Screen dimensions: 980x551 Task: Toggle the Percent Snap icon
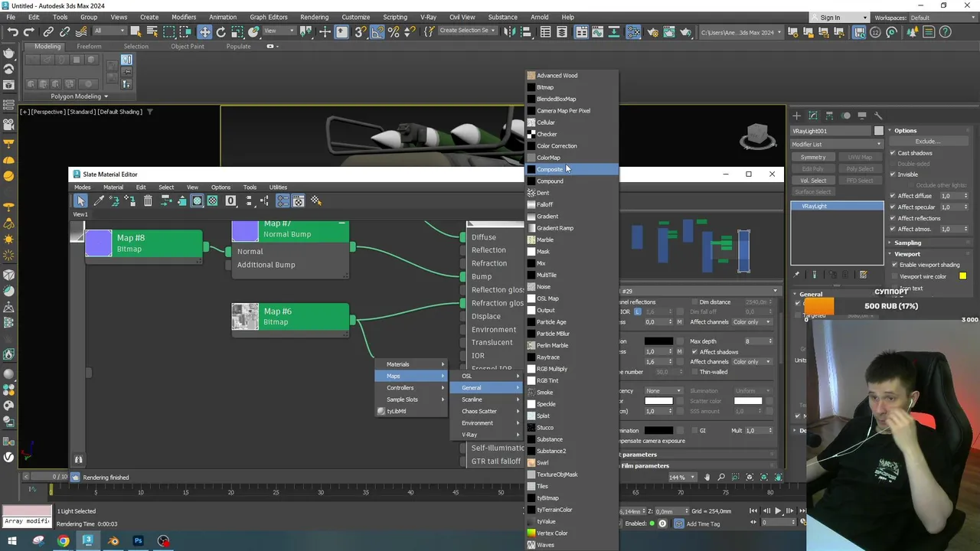tap(394, 31)
